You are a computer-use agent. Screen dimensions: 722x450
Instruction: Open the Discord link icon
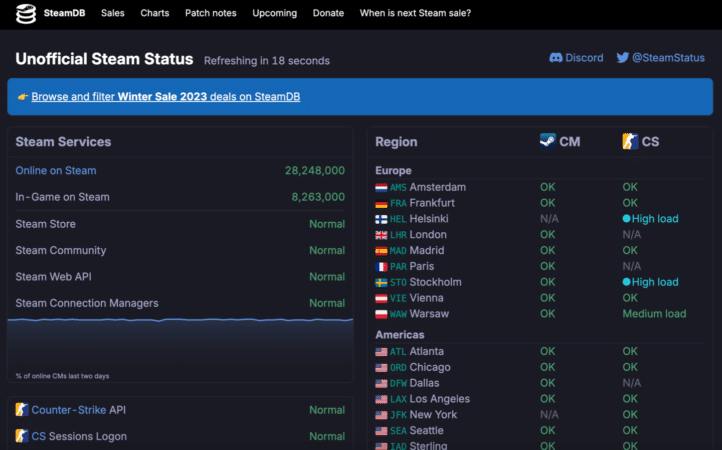pyautogui.click(x=556, y=58)
